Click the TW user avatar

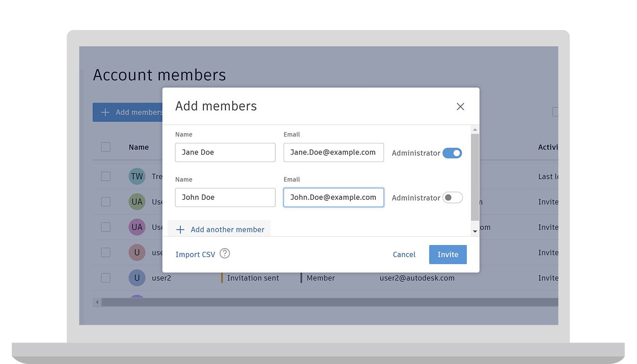137,177
